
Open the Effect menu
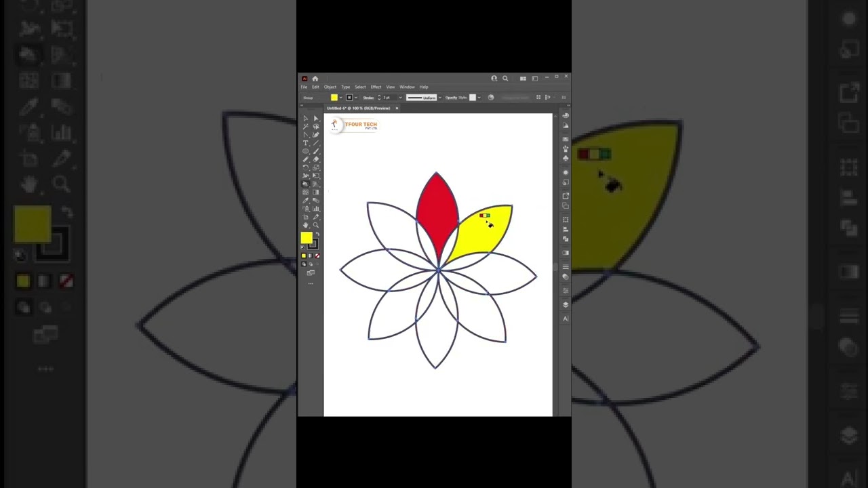(376, 87)
